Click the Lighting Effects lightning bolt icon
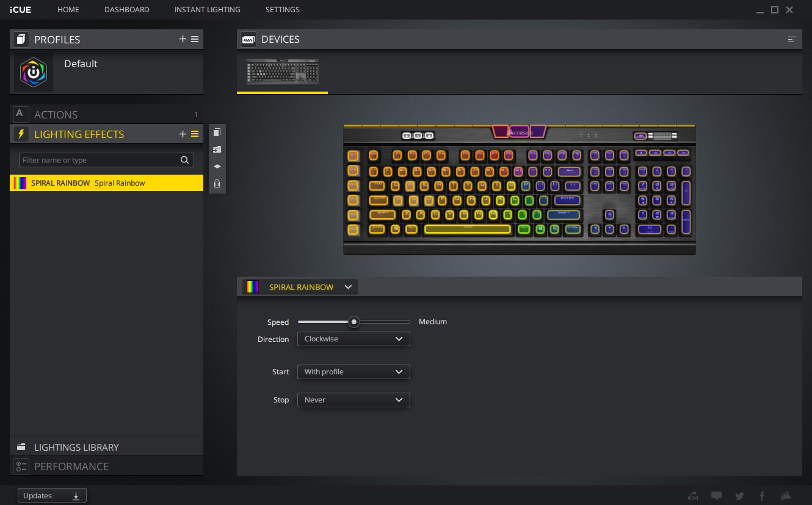812x505 pixels. tap(21, 134)
